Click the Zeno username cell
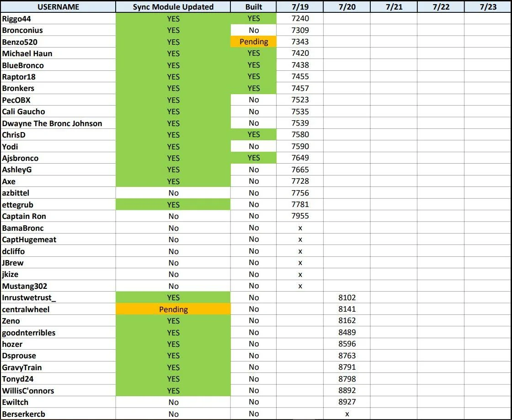The width and height of the screenshot is (512, 420). pyautogui.click(x=58, y=320)
